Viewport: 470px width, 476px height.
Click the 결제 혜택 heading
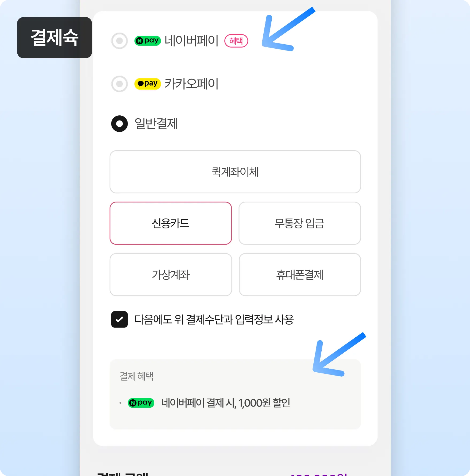click(136, 376)
